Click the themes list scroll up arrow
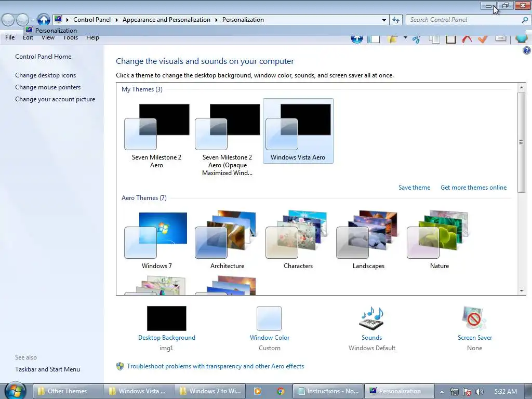The image size is (532, 399). [x=522, y=87]
